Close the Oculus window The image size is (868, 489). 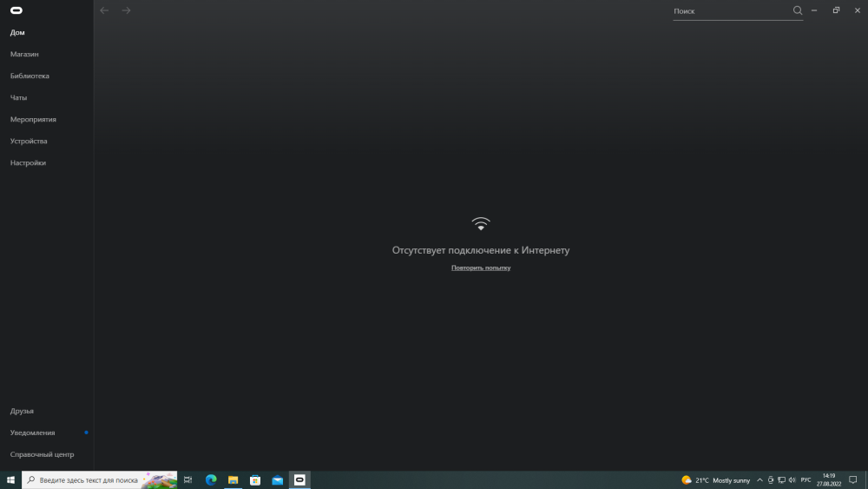857,10
